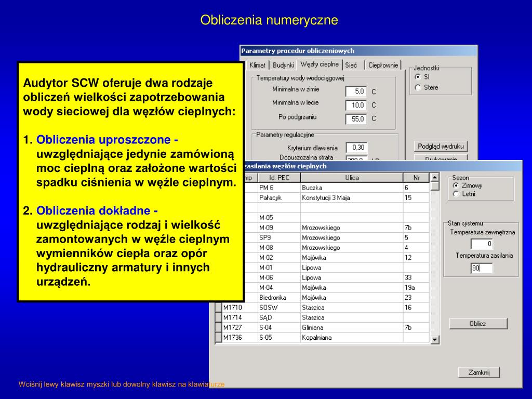This screenshot has width=532, height=399.
Task: Click the Nr column header
Action: [416, 178]
